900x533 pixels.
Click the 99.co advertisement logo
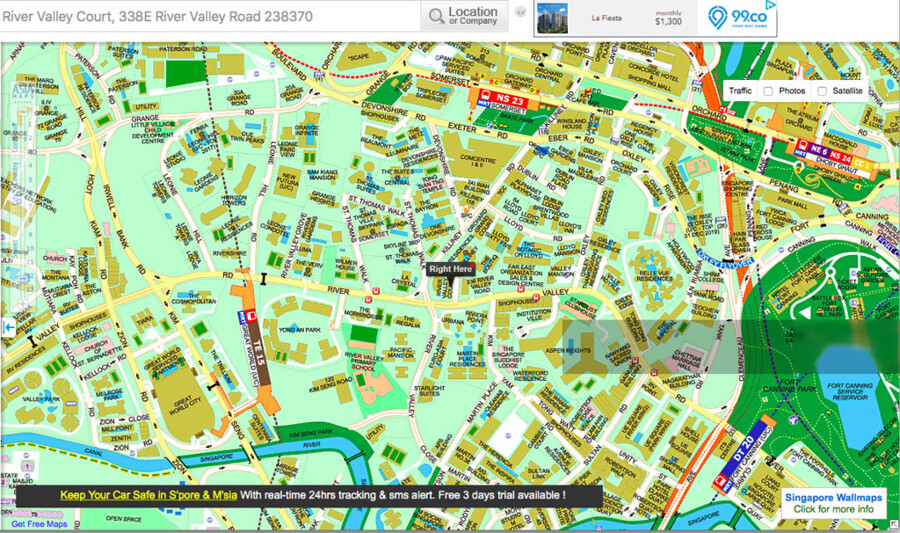click(x=741, y=18)
